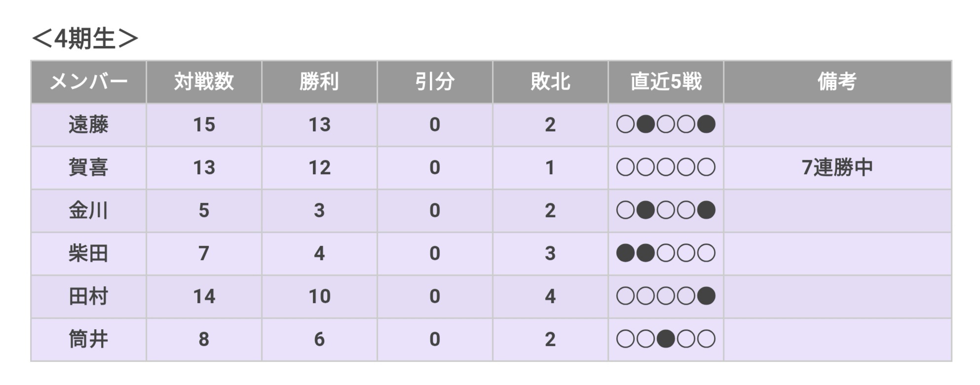Click 筒井's recent five results circles
Viewport: 980px width, 385px height.
tap(666, 340)
